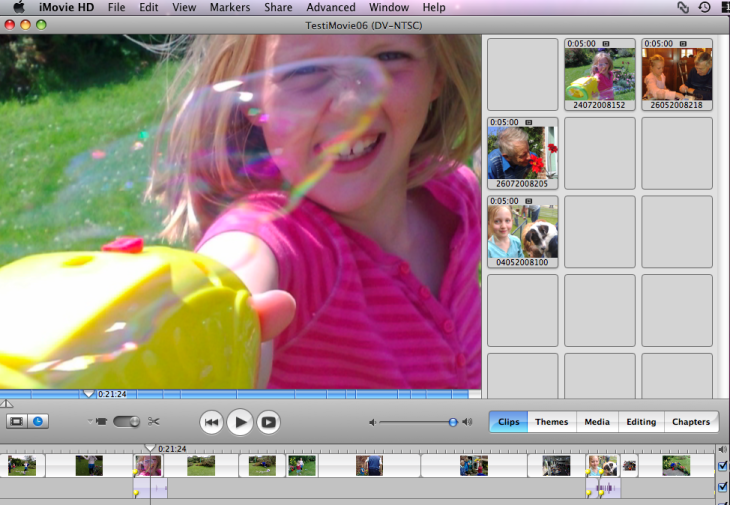Viewport: 730px width, 505px height.
Task: Click the monitor preview of girl with bubbles
Action: pos(240,212)
